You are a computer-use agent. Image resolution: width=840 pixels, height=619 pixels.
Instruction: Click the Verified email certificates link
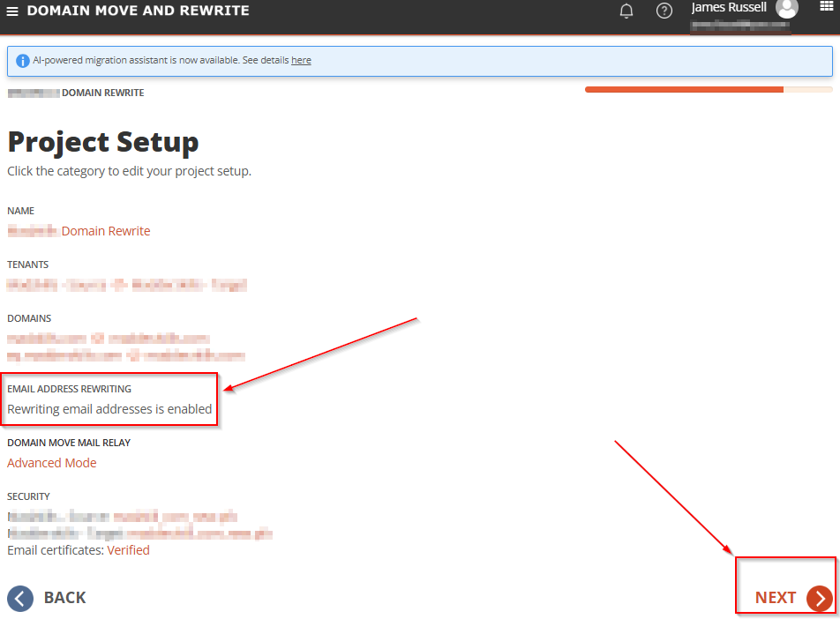coord(128,550)
